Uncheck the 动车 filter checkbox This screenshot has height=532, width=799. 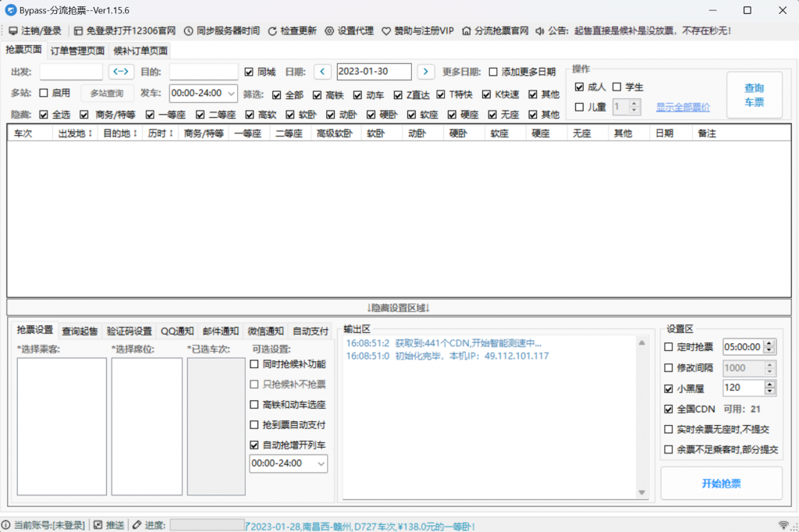(357, 95)
